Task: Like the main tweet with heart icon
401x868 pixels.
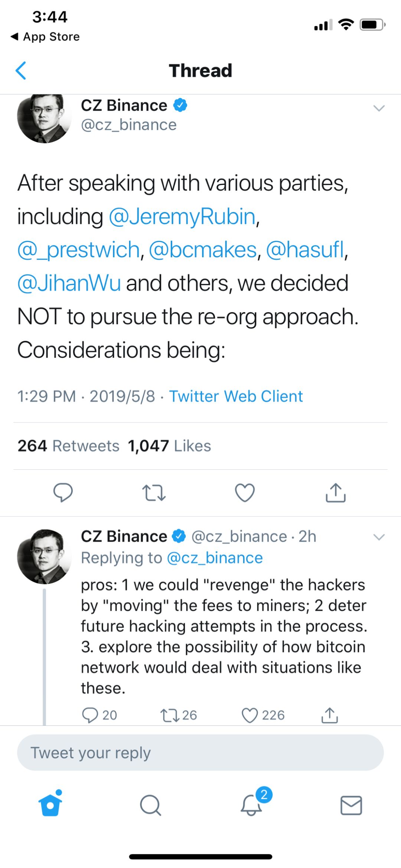Action: tap(245, 493)
